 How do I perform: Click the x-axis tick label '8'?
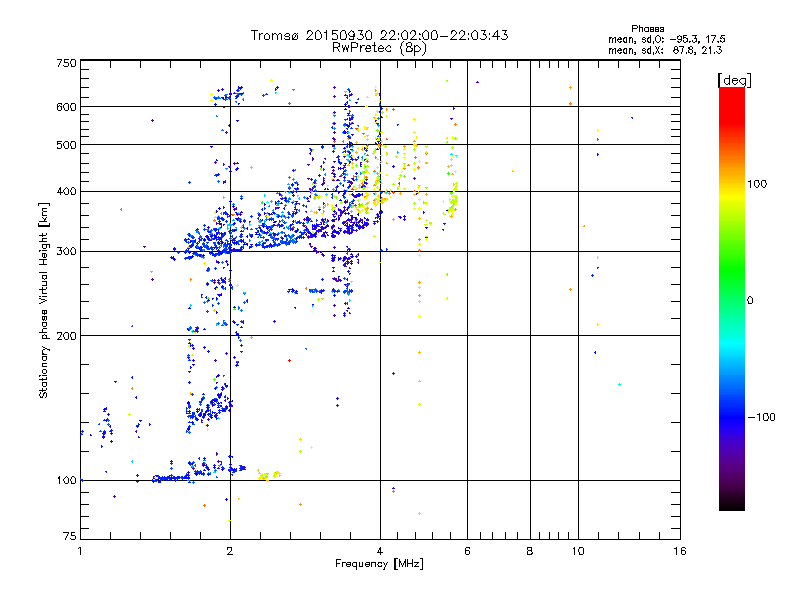click(530, 551)
